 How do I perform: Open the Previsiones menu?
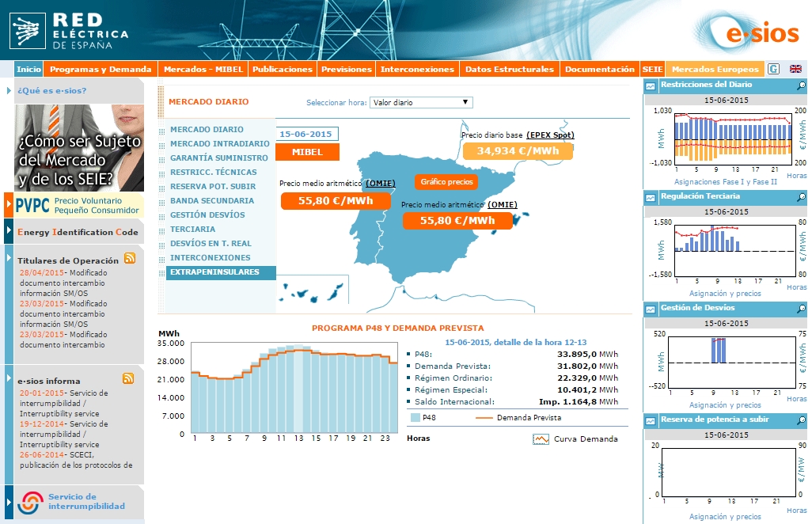[347, 69]
